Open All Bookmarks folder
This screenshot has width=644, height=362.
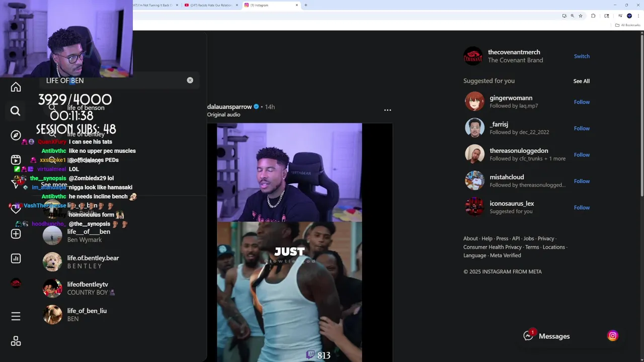(x=627, y=25)
